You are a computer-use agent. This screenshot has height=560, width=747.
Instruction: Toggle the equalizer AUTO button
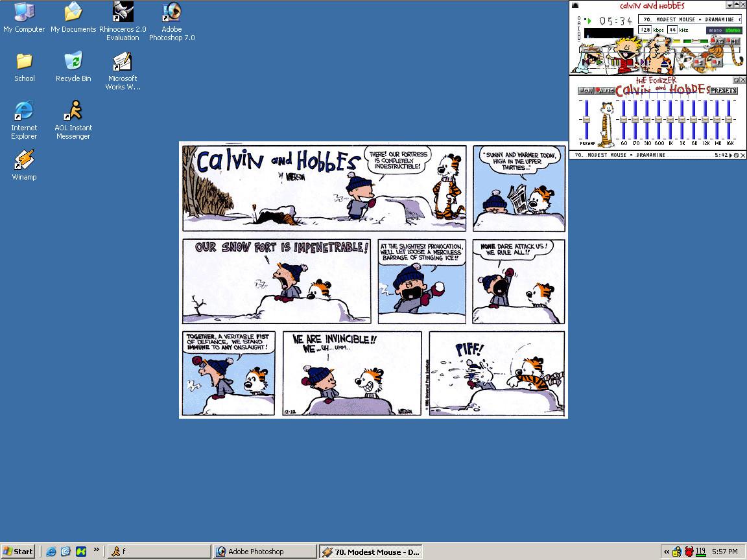point(605,91)
